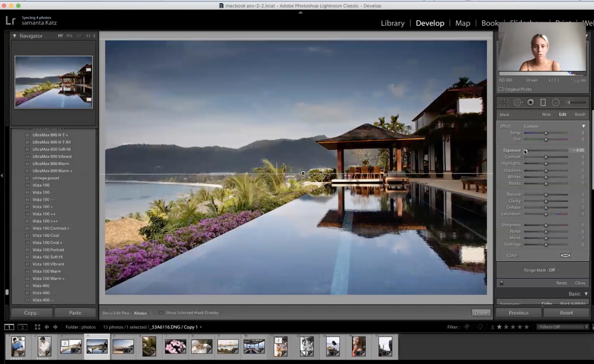Image resolution: width=594 pixels, height=364 pixels.
Task: Toggle the graduated filter on/off switch
Action: click(501, 283)
